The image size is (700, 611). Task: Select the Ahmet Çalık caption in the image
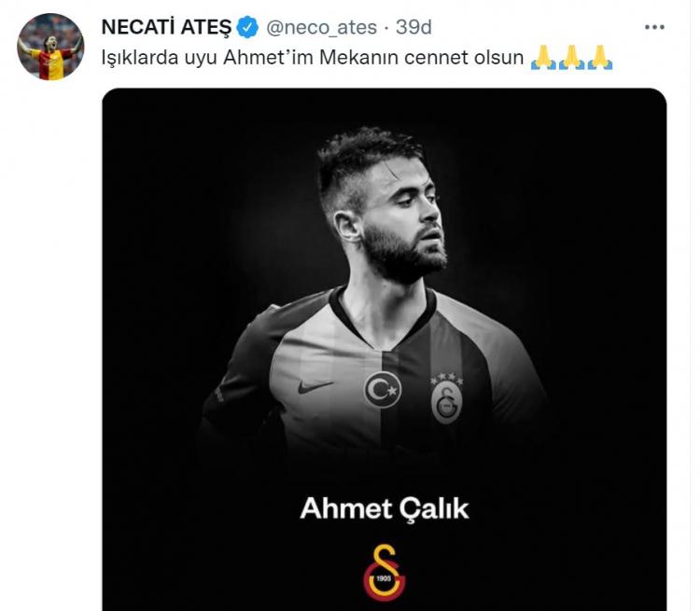pyautogui.click(x=385, y=508)
